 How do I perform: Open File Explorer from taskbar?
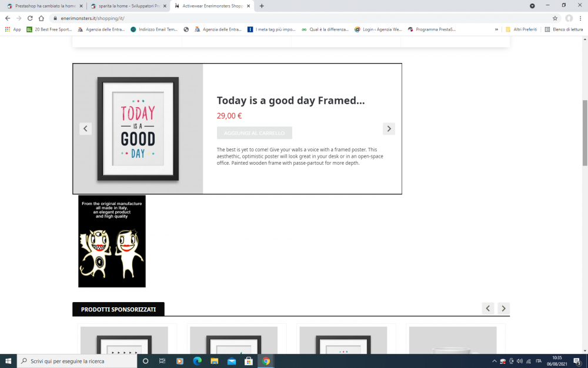pyautogui.click(x=215, y=361)
